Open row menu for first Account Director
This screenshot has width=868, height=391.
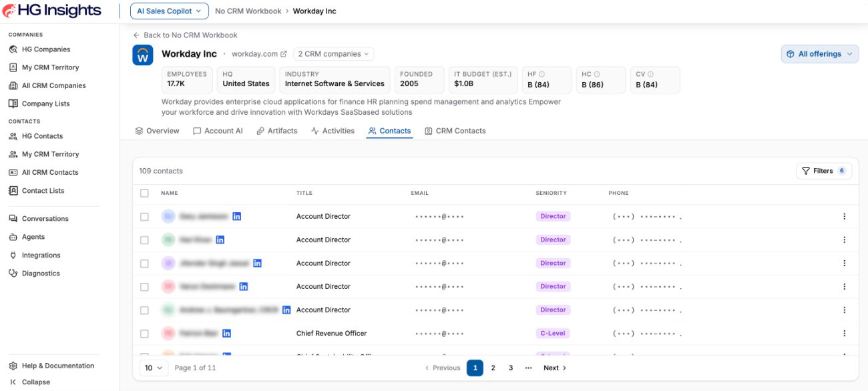pos(844,216)
